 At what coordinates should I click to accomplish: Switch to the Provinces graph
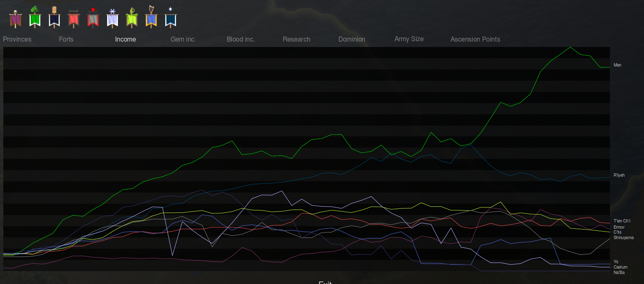(x=17, y=39)
